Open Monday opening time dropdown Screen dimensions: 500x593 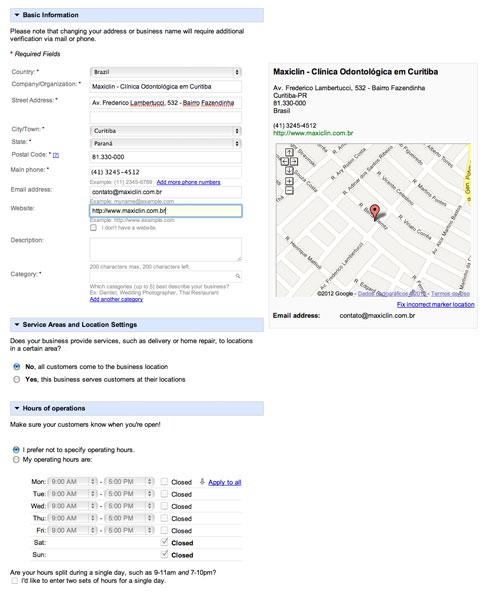point(73,481)
